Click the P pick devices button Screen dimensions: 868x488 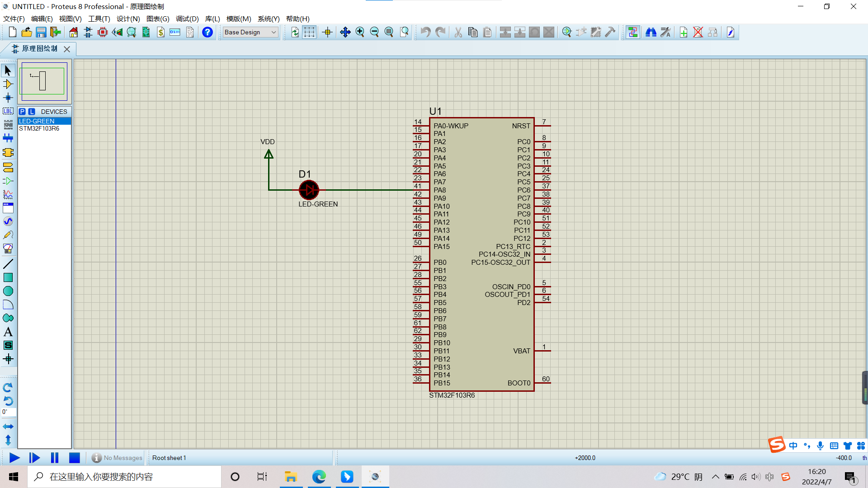click(23, 112)
